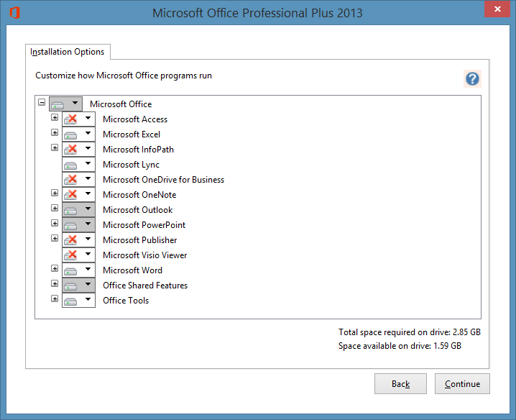Click 'Total space required on drive: 2.85 GB'
The height and width of the screenshot is (420, 516).
point(410,332)
